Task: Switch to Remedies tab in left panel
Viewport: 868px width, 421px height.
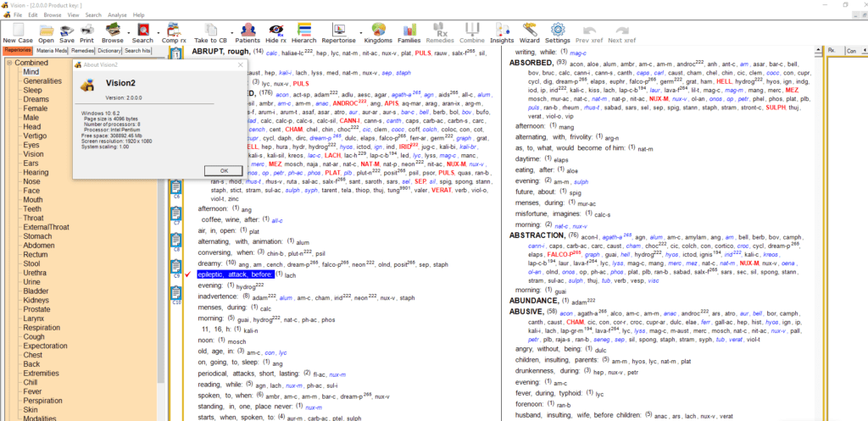Action: 83,50
